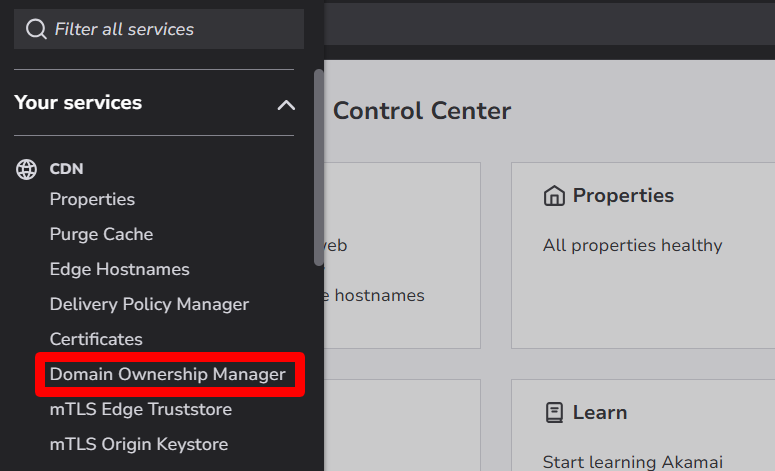Open the Learn card heading
Image resolution: width=775 pixels, height=471 pixels.
[x=600, y=412]
